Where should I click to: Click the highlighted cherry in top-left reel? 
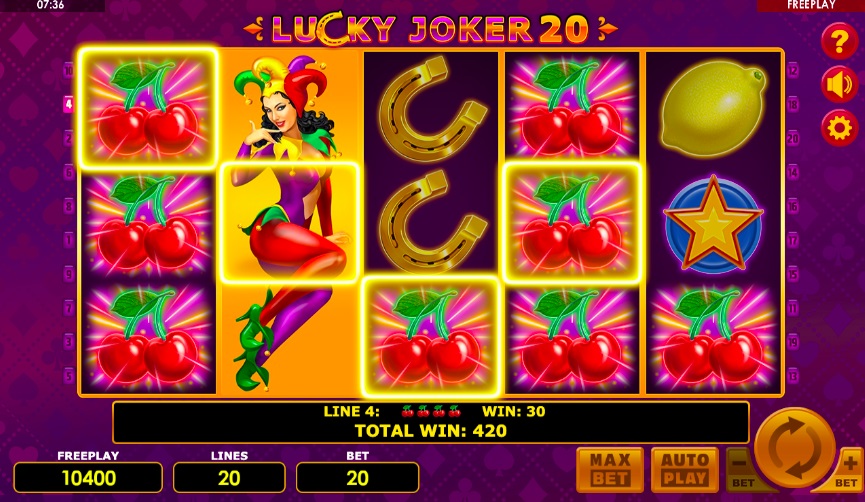click(148, 108)
